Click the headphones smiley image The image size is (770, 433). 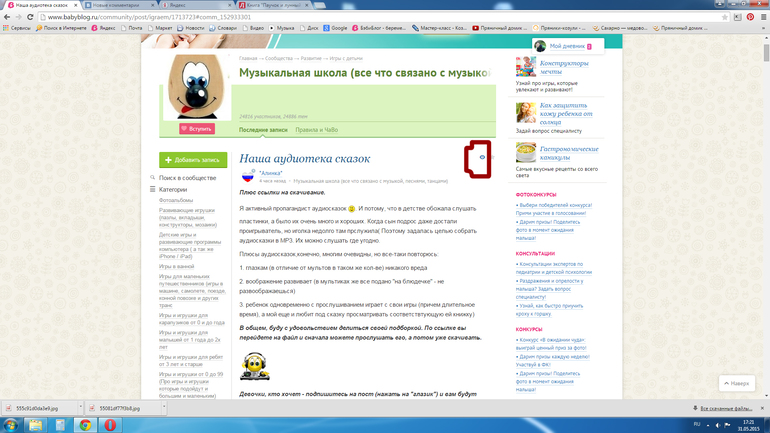tap(254, 366)
